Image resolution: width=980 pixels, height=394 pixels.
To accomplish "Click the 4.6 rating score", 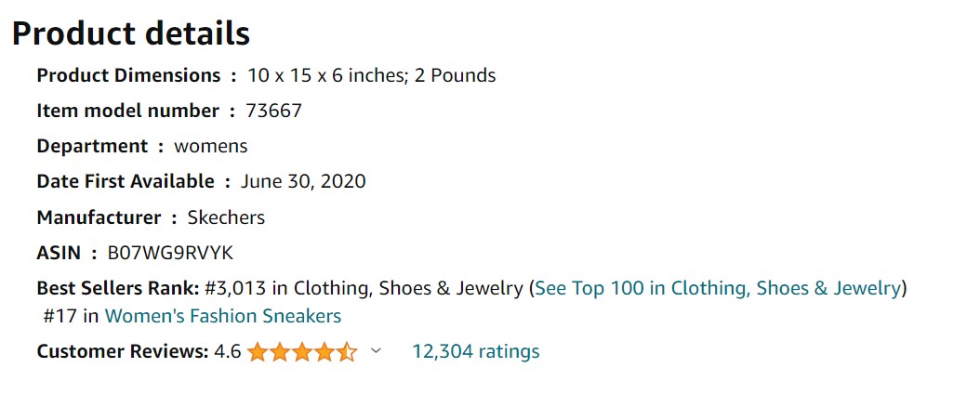I will 227,351.
